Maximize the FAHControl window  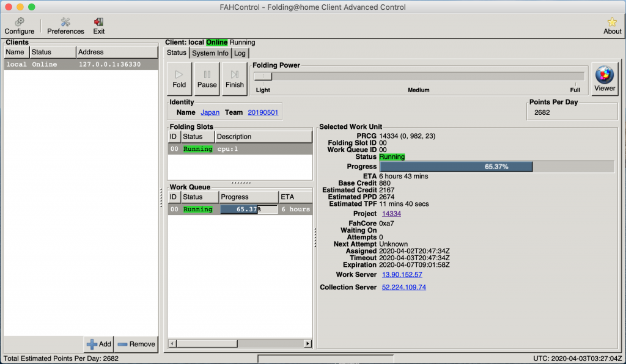(32, 7)
